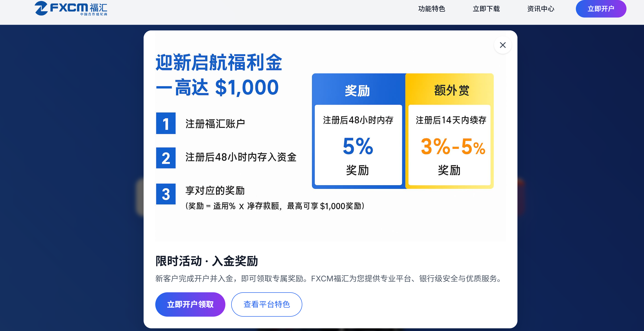Click the FXCM 福汇 logo
The height and width of the screenshot is (331, 644).
(71, 9)
